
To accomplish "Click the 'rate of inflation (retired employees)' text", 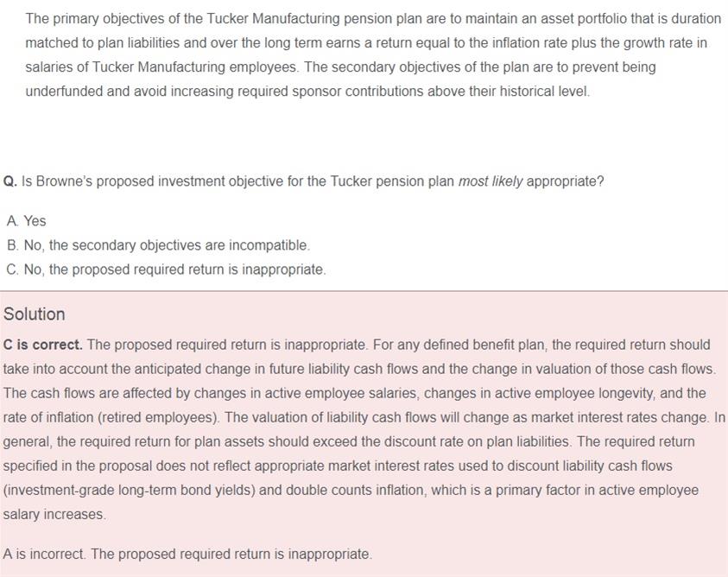I will 111,417.
